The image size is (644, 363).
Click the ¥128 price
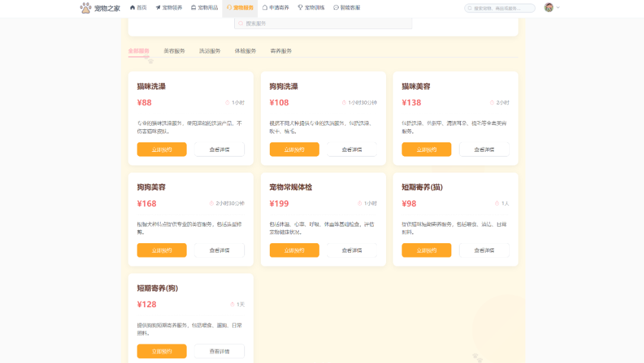pyautogui.click(x=146, y=304)
